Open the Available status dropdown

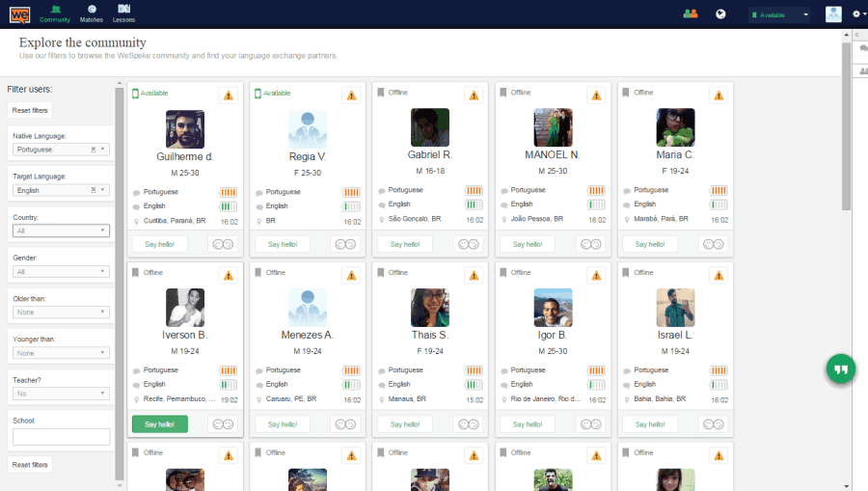pos(779,14)
